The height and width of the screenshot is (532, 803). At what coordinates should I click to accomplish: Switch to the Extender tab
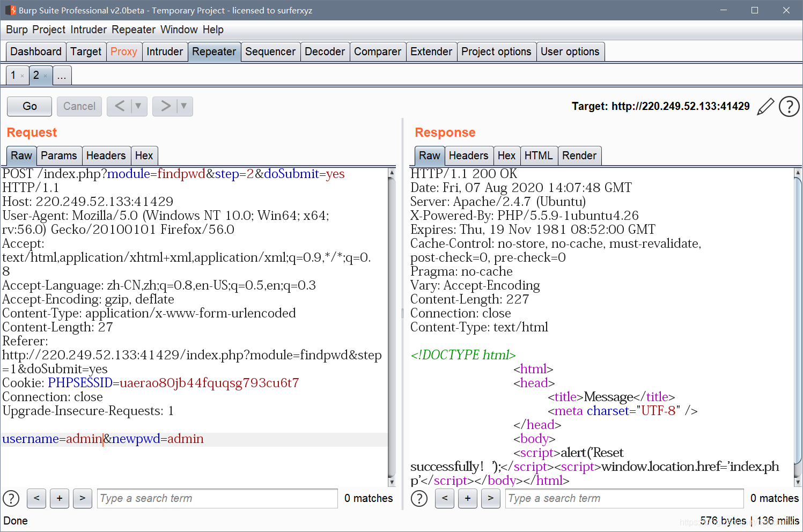[431, 51]
